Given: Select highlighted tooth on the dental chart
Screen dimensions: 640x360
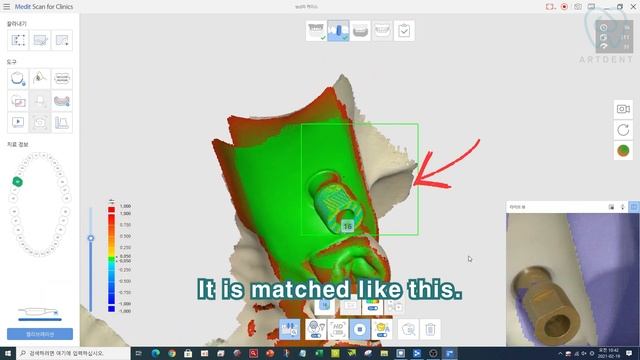Looking at the screenshot, I should click(x=18, y=182).
